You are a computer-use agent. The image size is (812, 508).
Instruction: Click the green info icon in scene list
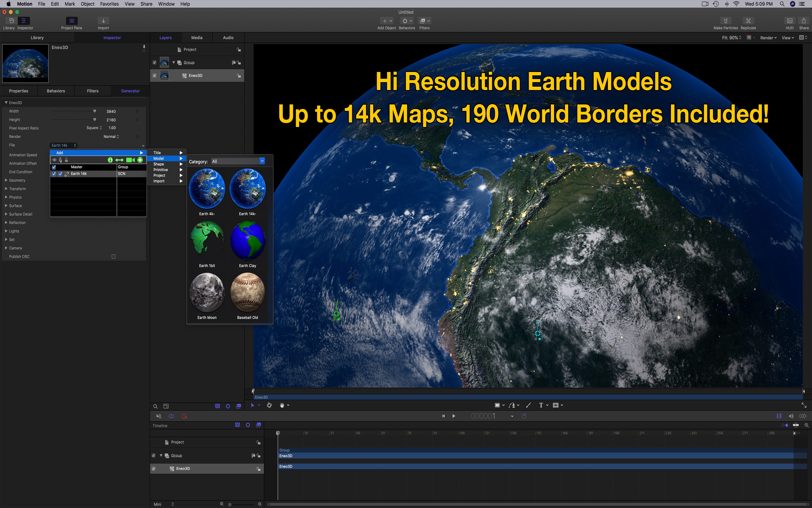point(110,160)
